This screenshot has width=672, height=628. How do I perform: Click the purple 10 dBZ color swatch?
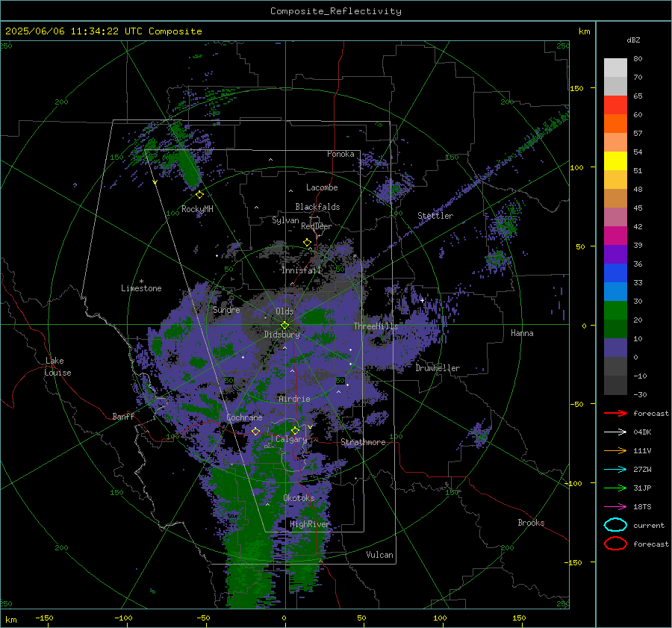click(615, 347)
